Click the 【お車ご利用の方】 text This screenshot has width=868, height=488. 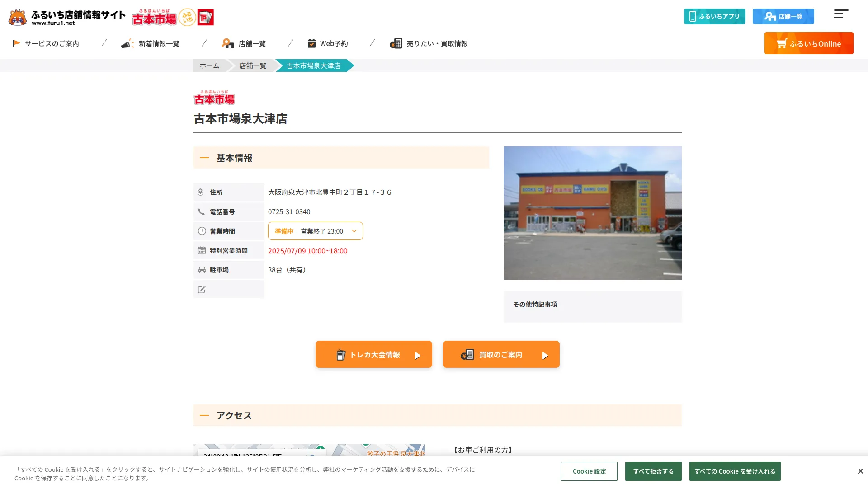(483, 450)
